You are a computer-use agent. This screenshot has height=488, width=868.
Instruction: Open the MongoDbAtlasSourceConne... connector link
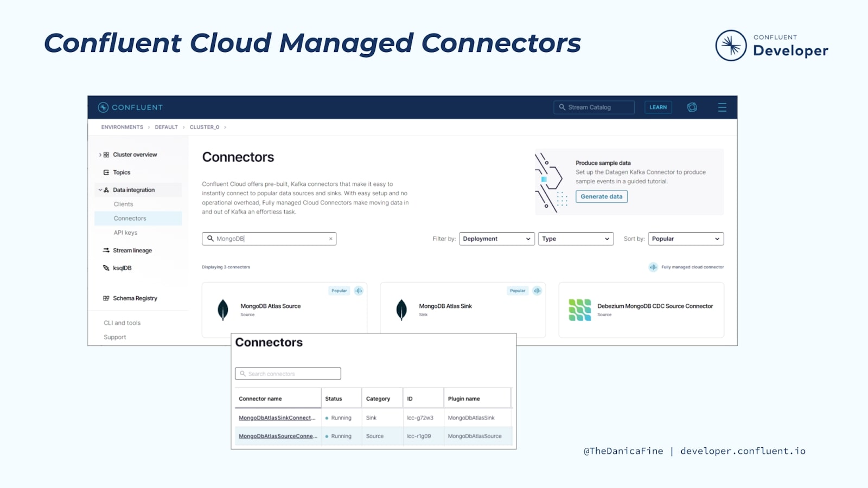click(x=278, y=436)
